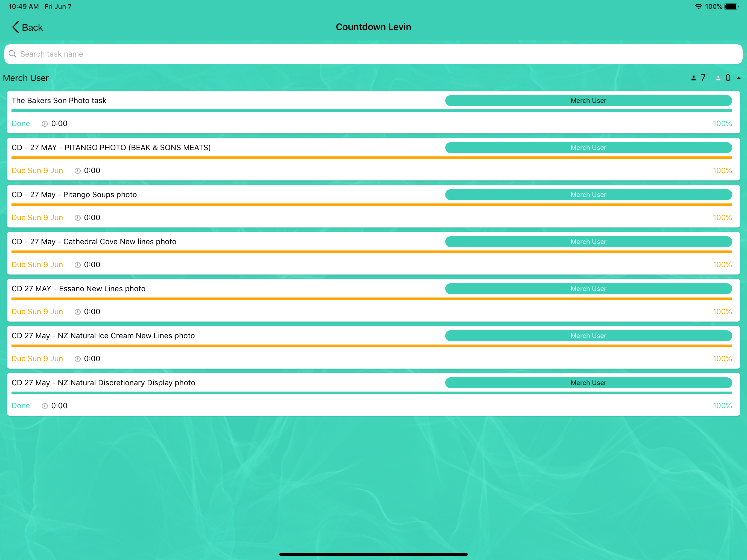Tap the Back label text
The height and width of the screenshot is (560, 747).
tap(33, 27)
